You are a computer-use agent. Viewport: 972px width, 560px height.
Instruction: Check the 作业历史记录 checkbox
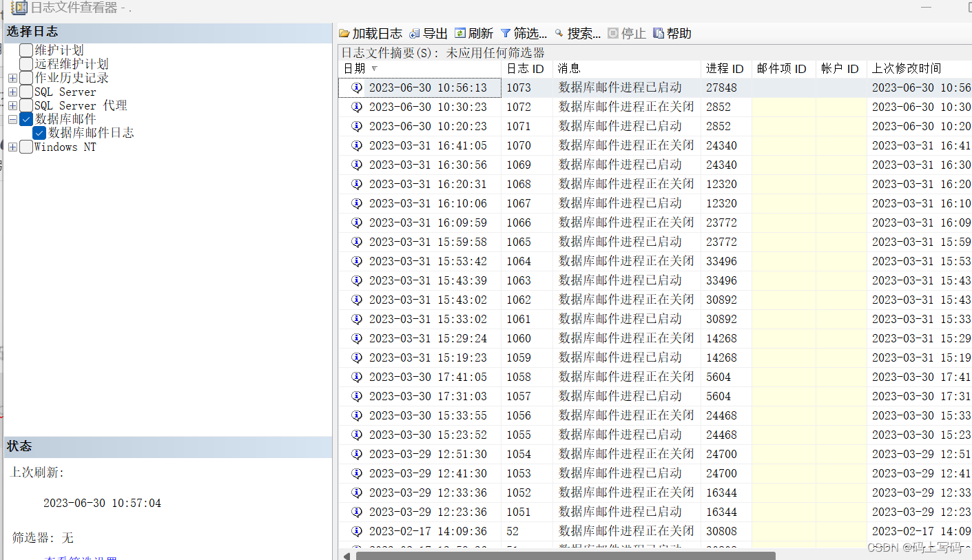[26, 78]
